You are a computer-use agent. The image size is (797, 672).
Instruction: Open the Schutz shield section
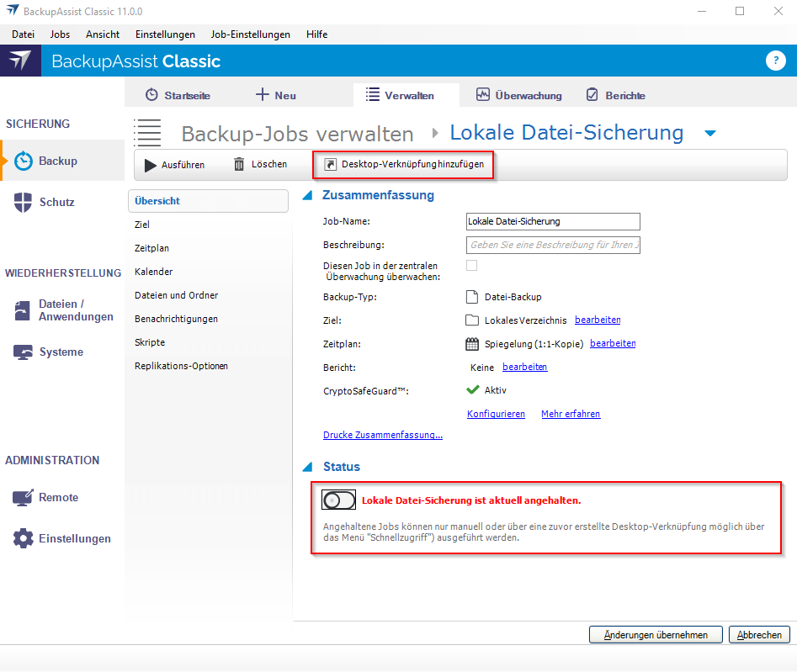[56, 202]
